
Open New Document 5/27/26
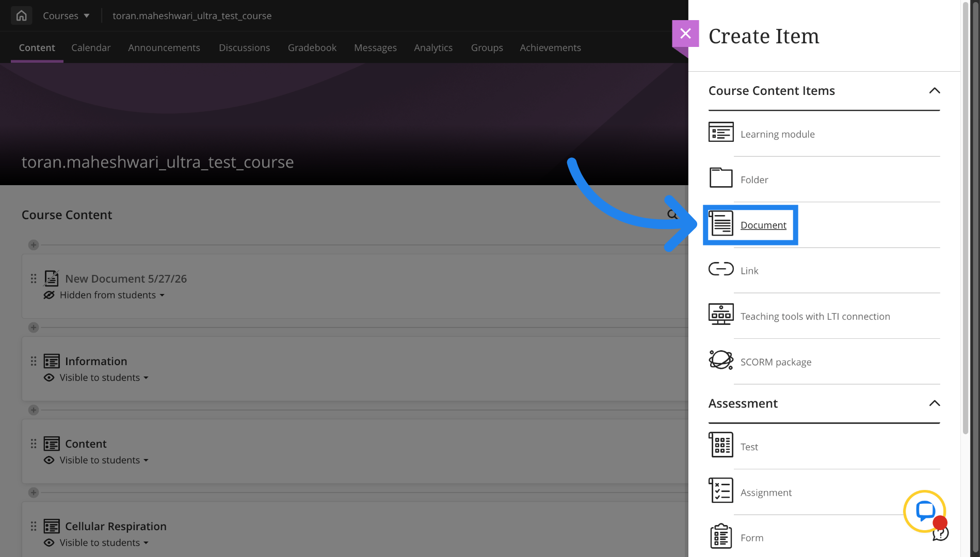click(126, 278)
